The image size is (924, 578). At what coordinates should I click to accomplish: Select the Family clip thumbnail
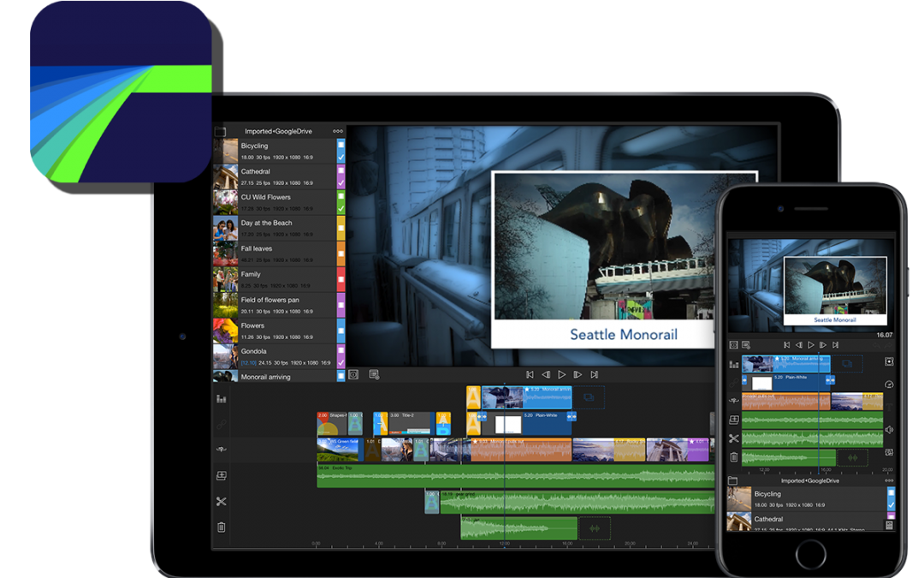coord(225,279)
